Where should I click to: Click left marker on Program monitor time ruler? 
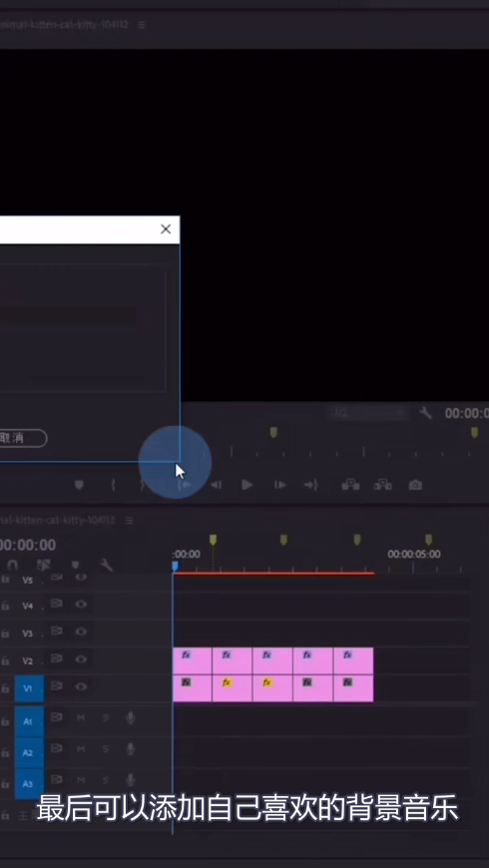(x=273, y=432)
